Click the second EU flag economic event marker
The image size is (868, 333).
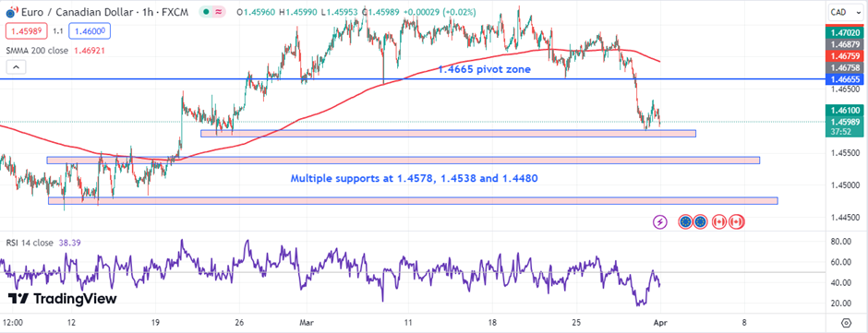coord(700,221)
